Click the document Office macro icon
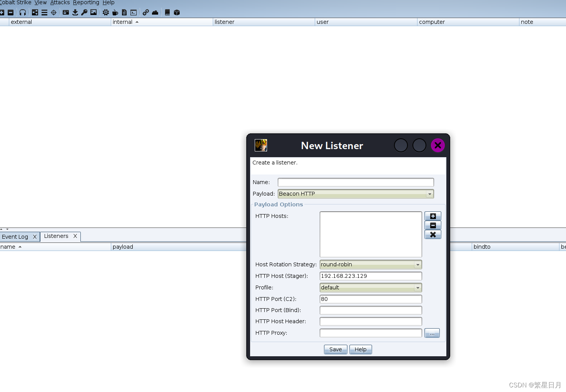 click(x=124, y=13)
